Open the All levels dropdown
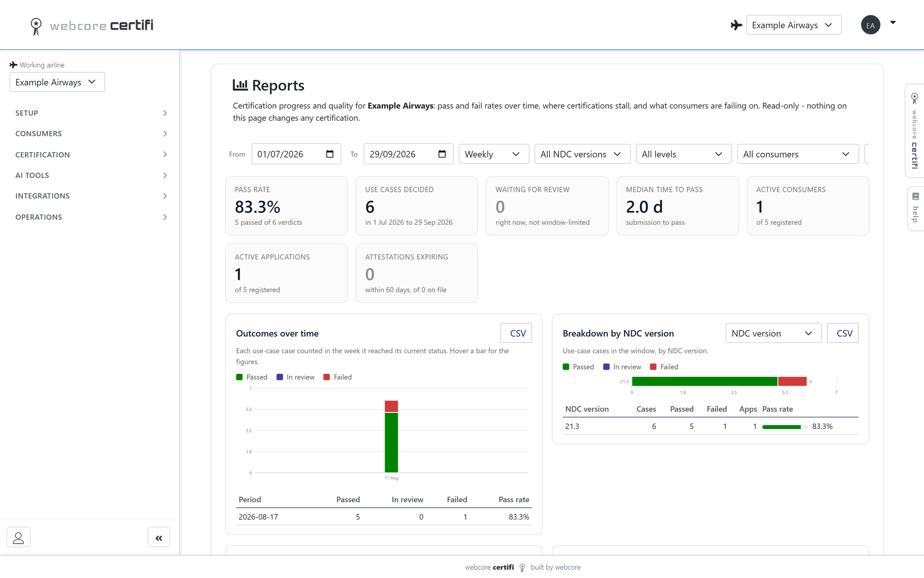Image resolution: width=924 pixels, height=578 pixels. coord(684,154)
